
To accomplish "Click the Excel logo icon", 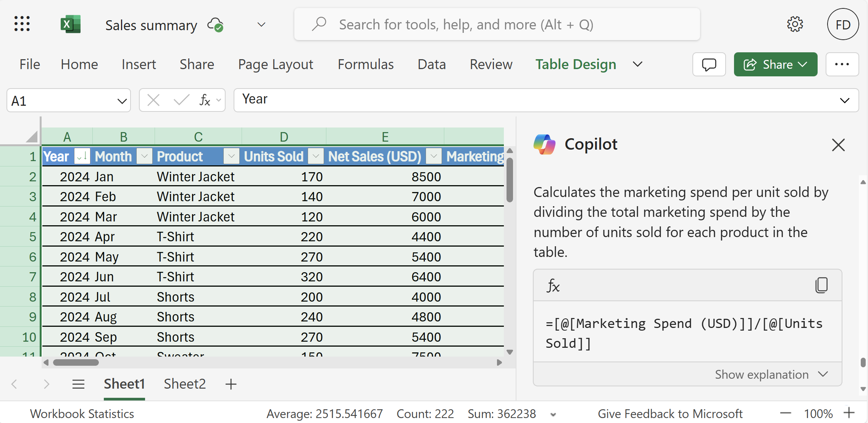I will point(71,24).
